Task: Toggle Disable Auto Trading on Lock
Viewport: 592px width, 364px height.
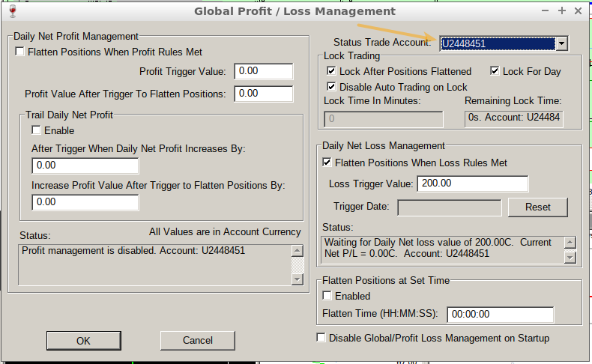Action: 331,87
